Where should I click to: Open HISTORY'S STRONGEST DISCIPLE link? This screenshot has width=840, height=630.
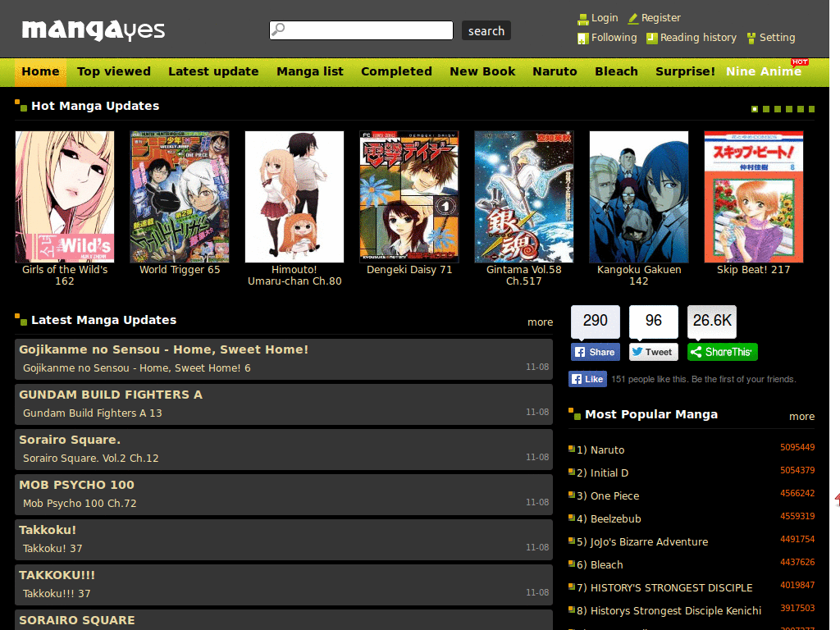click(671, 587)
